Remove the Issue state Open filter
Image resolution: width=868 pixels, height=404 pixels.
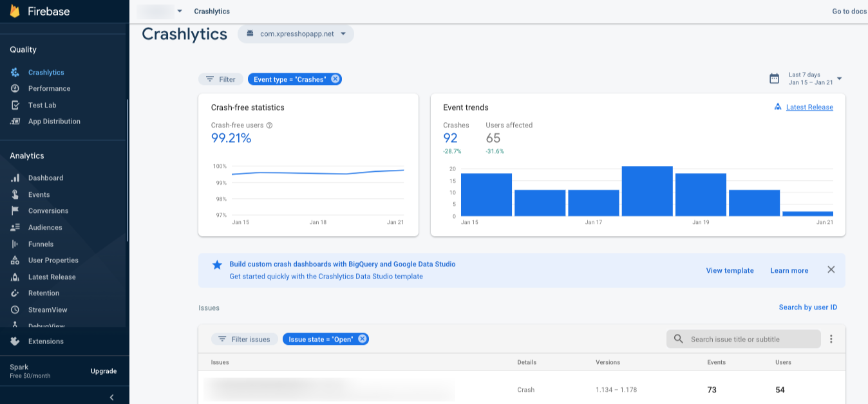(x=362, y=339)
